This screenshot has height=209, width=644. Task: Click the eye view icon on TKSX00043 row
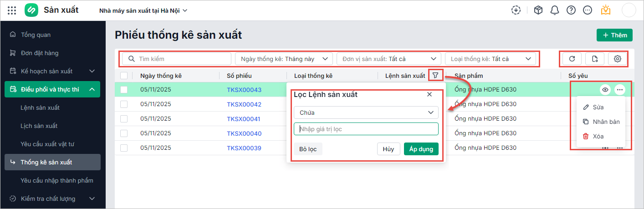[605, 90]
